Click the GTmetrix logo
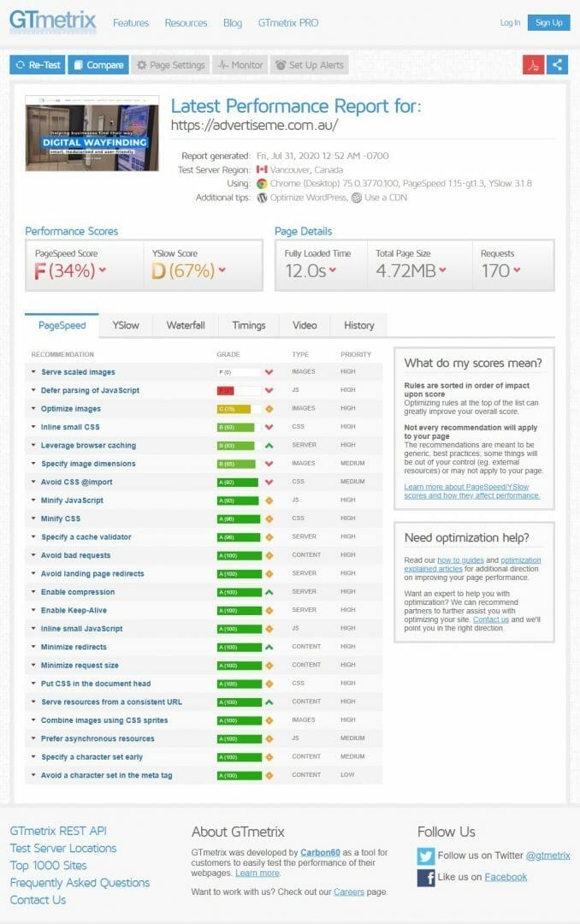Screen dimensions: 580x924 click(x=53, y=22)
